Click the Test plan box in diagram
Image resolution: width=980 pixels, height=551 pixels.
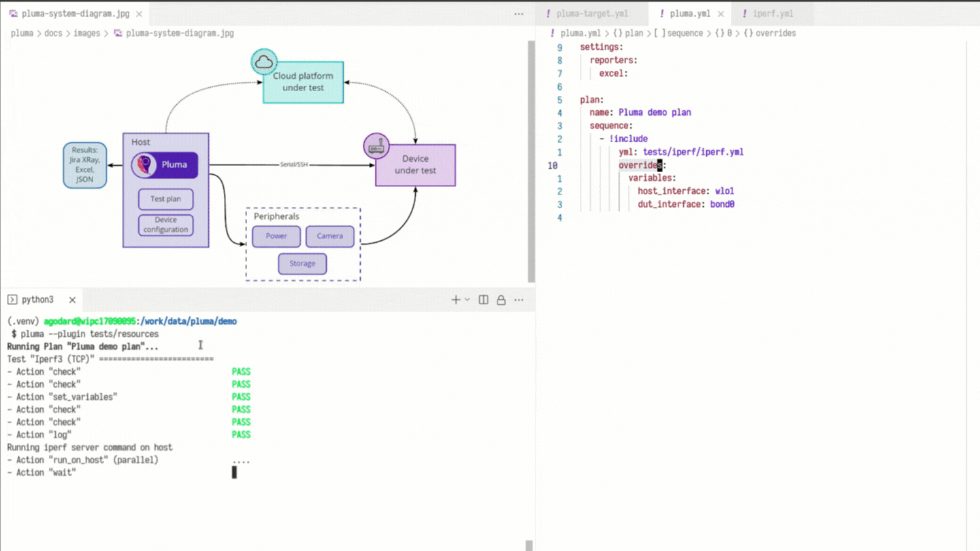166,199
